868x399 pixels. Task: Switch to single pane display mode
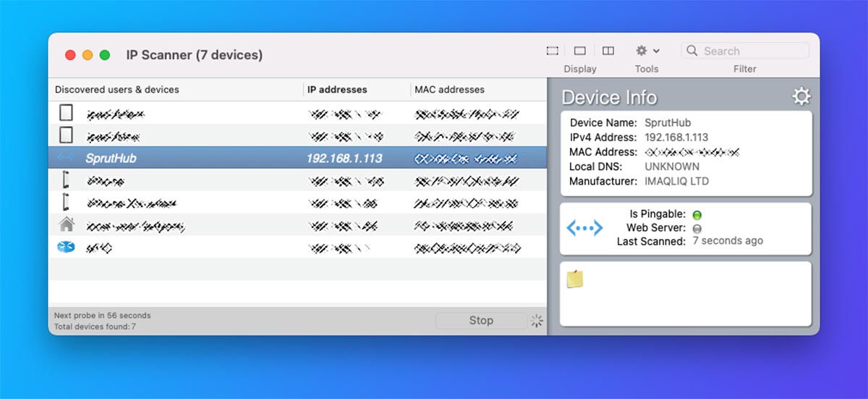[580, 51]
